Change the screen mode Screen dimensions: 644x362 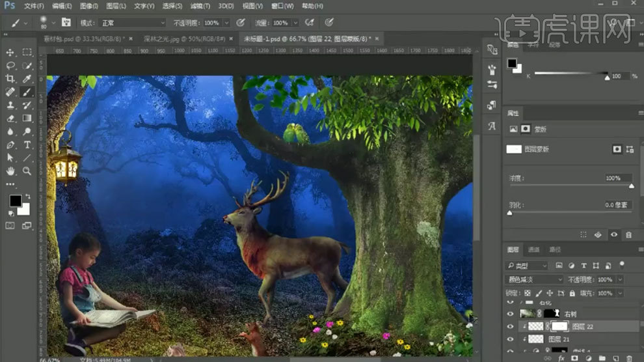(27, 225)
